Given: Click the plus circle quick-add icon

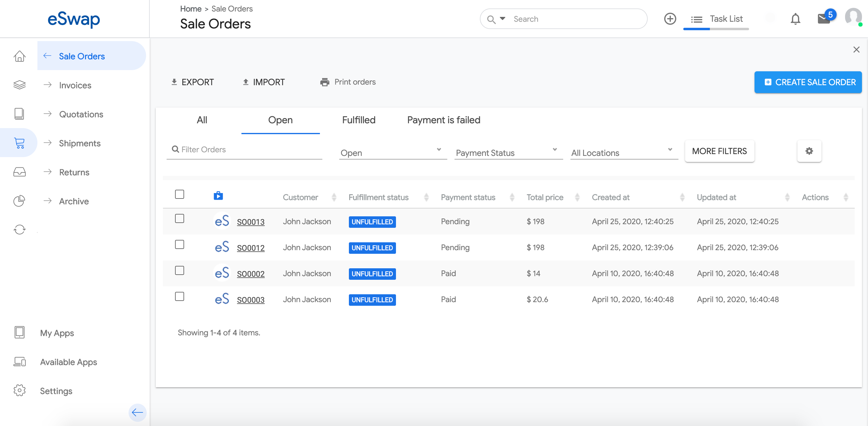Looking at the screenshot, I should point(670,19).
